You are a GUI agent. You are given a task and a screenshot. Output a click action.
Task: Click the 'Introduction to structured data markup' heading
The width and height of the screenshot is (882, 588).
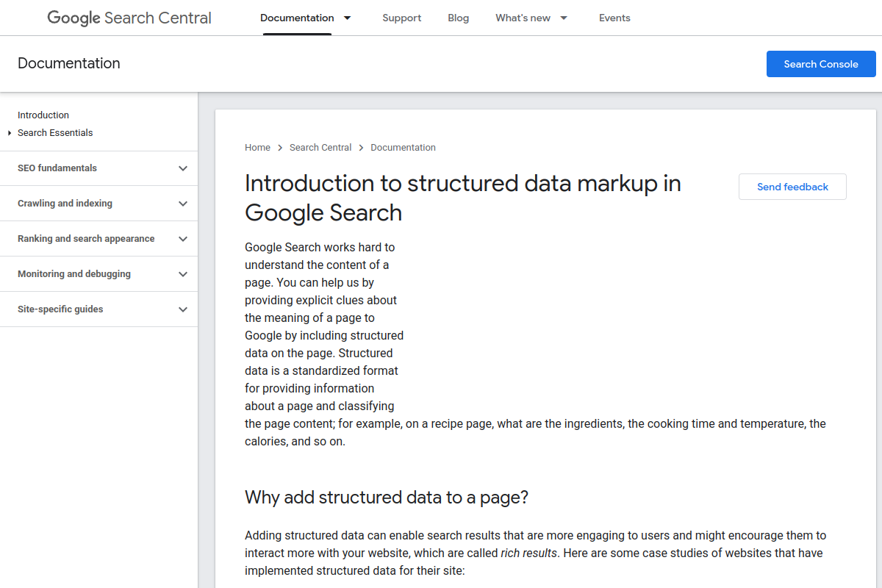[x=463, y=198]
